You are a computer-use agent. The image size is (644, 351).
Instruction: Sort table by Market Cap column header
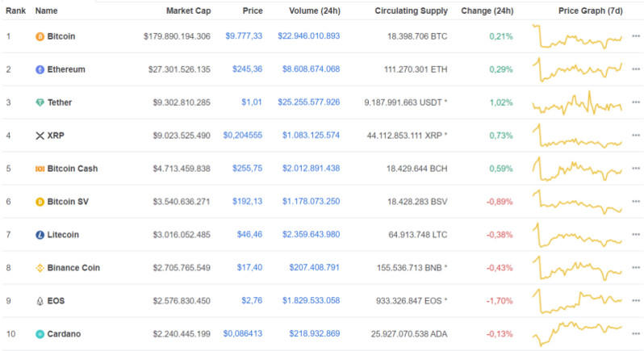click(188, 11)
